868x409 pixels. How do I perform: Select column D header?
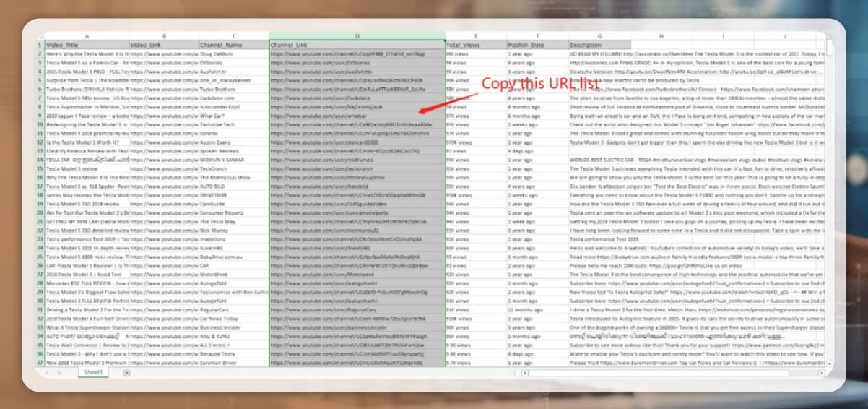[357, 35]
